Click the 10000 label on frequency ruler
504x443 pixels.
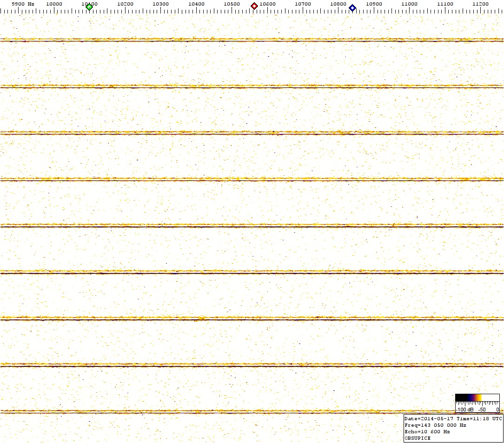[54, 4]
